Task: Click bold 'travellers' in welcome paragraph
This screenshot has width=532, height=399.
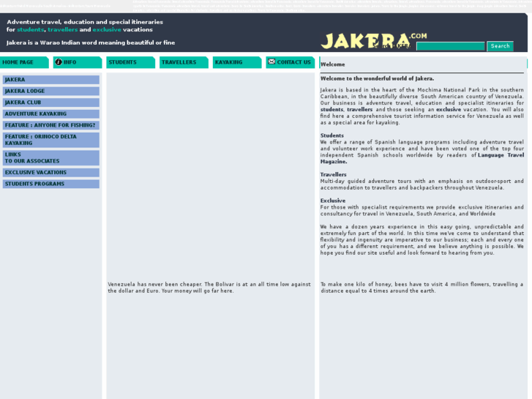Action: (359, 110)
